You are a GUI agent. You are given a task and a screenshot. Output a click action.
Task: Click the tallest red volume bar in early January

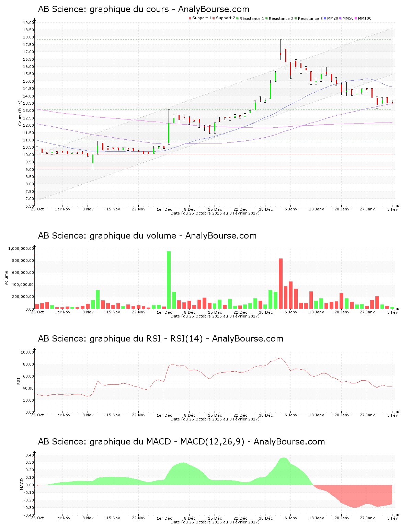281,284
